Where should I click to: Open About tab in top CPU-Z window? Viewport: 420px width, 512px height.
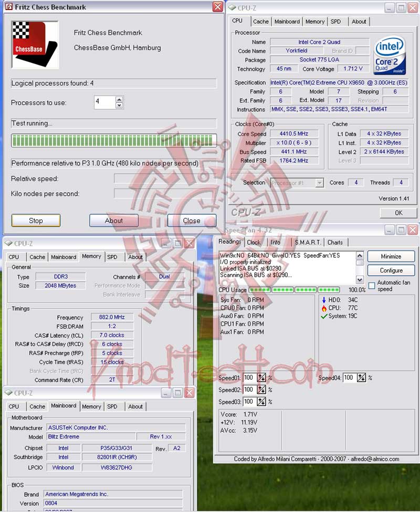click(x=359, y=22)
